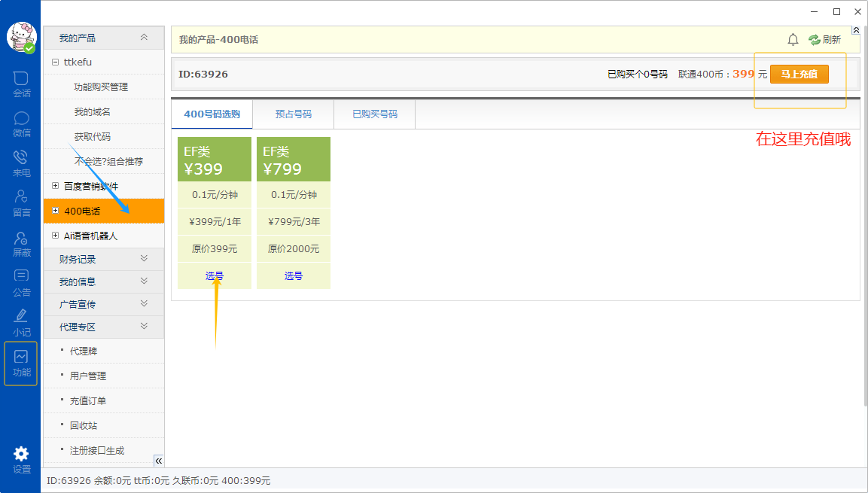Click the 刷新 refresh button

click(824, 40)
